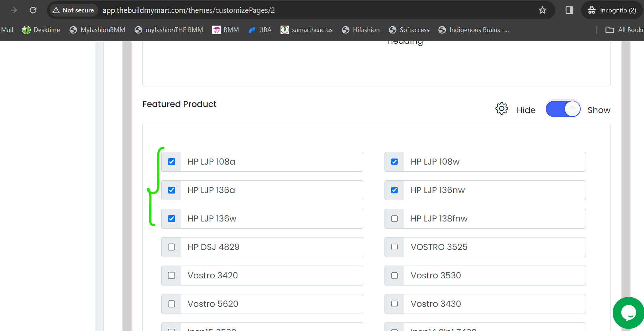
Task: Uncheck the HP LJP 108w checkbox
Action: click(394, 162)
